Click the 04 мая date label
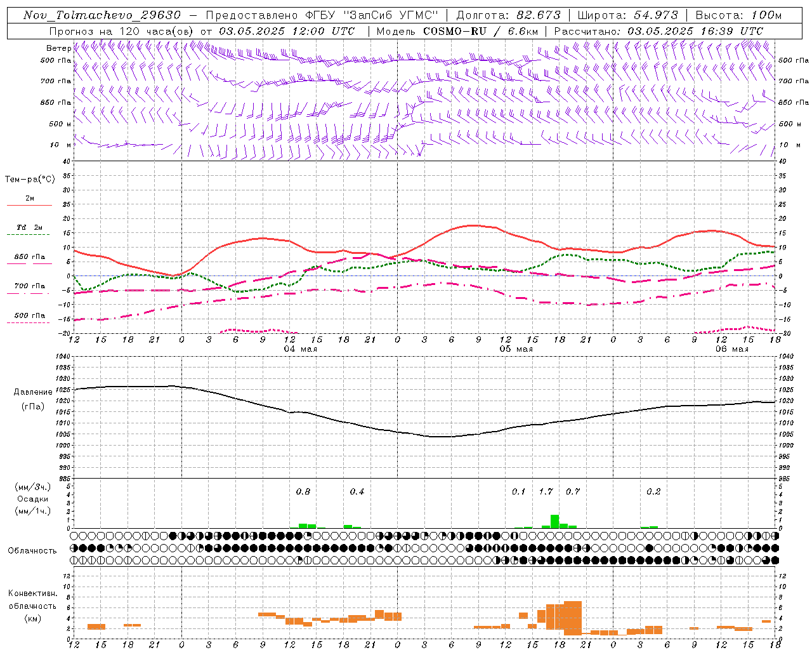This screenshot has width=812, height=650. (300, 349)
